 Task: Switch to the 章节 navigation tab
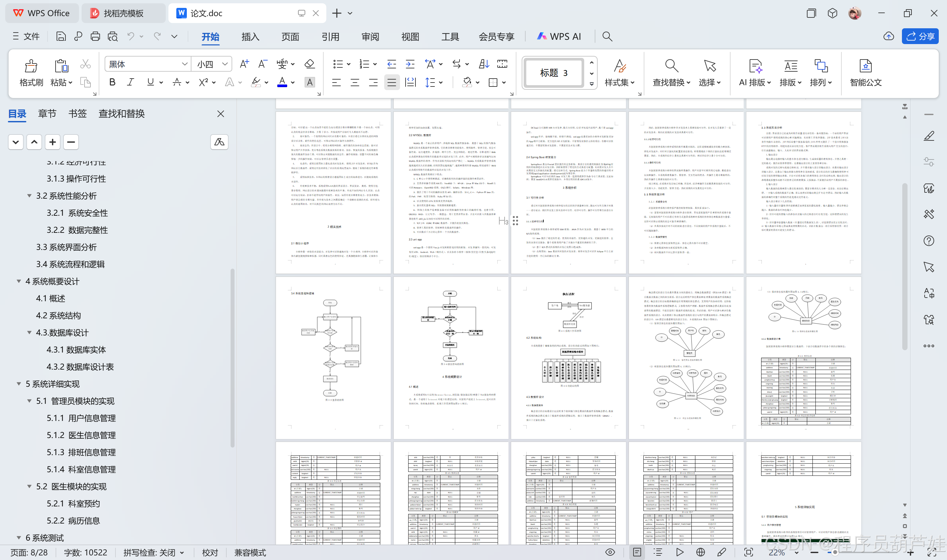click(47, 113)
